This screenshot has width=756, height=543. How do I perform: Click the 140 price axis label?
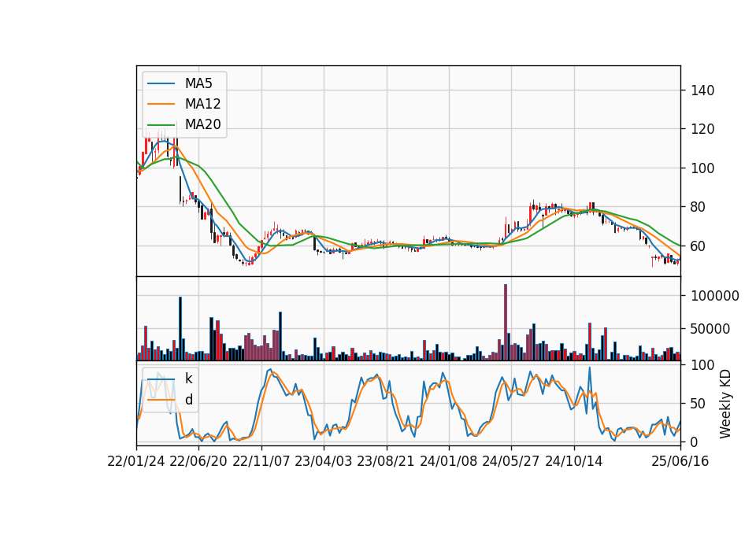click(x=702, y=90)
